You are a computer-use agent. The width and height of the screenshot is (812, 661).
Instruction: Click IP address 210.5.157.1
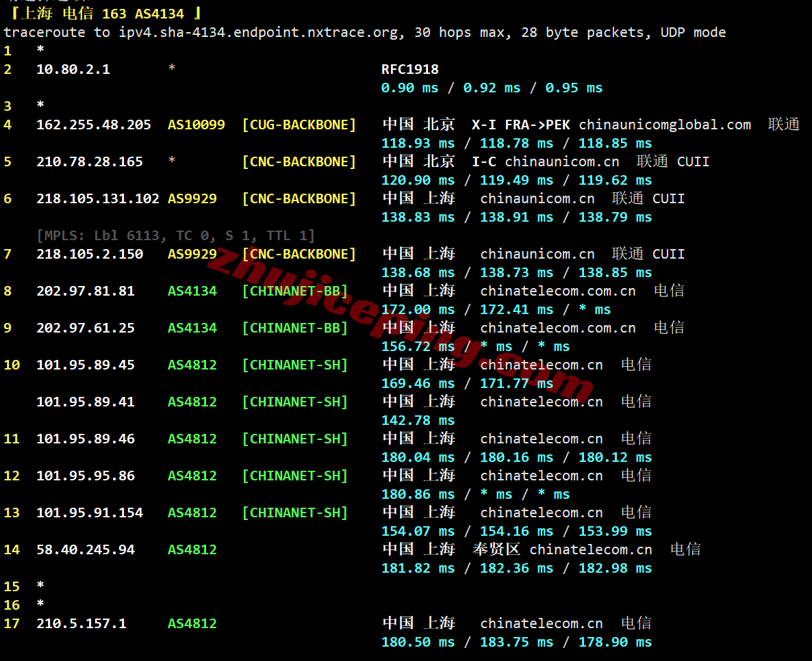[x=81, y=624]
